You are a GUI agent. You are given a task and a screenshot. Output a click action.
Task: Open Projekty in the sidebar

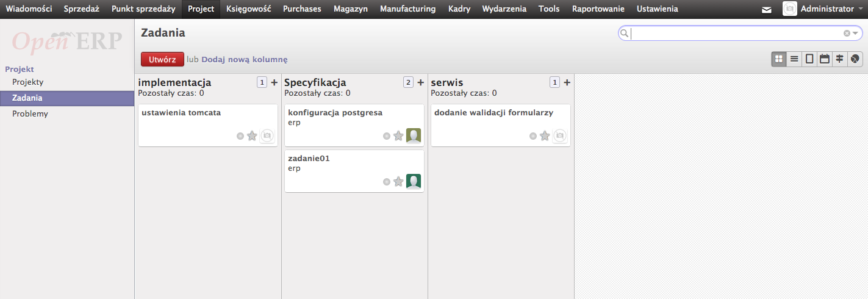pyautogui.click(x=28, y=82)
